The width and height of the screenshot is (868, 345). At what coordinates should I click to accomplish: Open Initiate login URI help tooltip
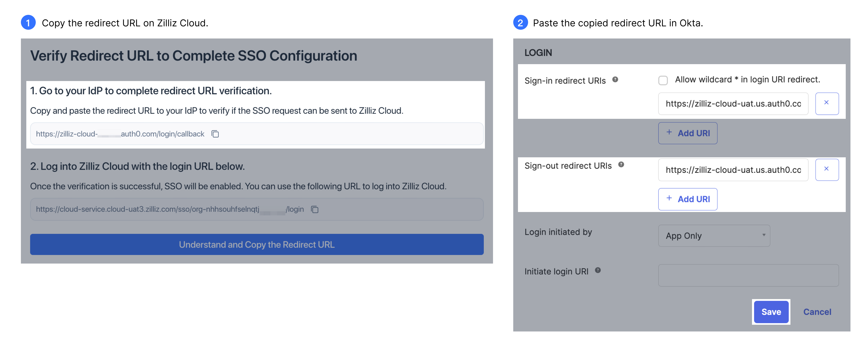click(x=598, y=270)
